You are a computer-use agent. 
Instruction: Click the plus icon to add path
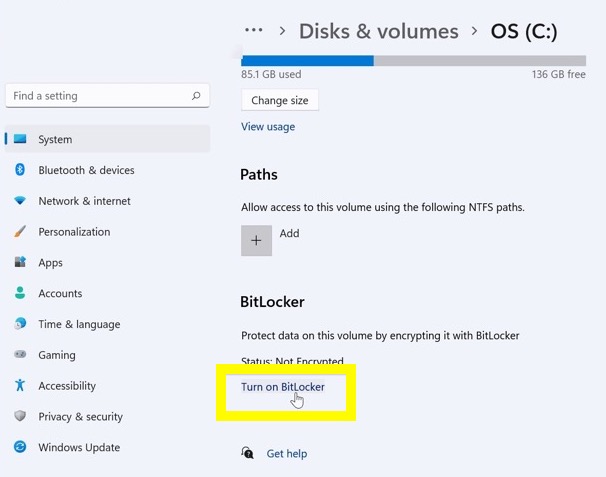[x=256, y=240]
